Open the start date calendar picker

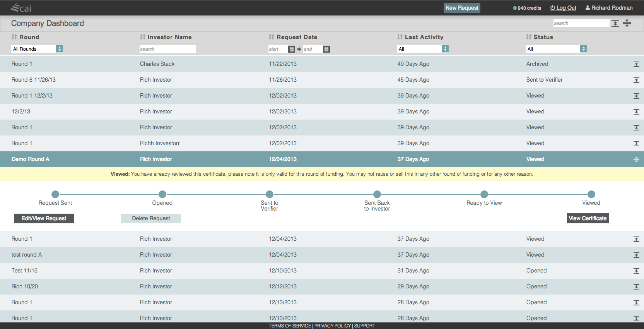pos(292,49)
